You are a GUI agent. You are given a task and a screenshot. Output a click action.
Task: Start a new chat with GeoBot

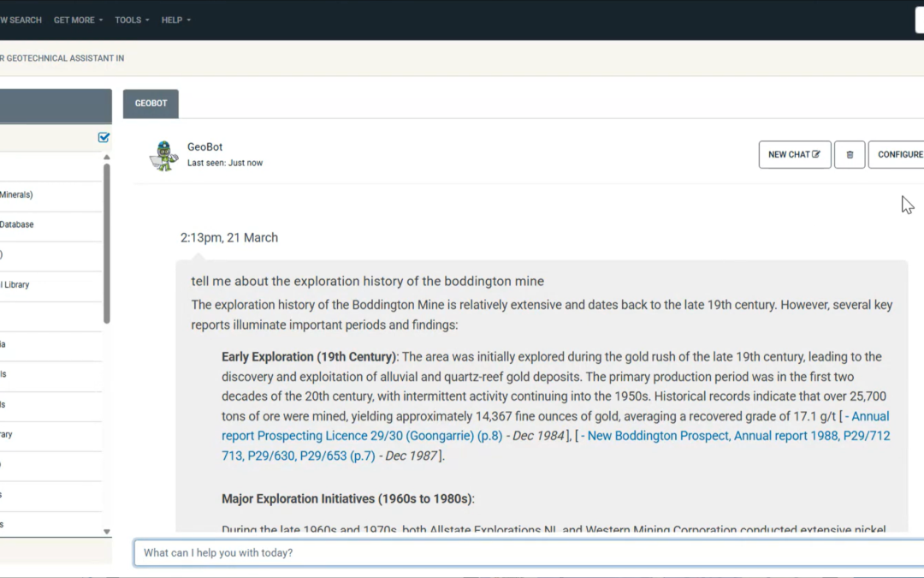click(x=794, y=155)
